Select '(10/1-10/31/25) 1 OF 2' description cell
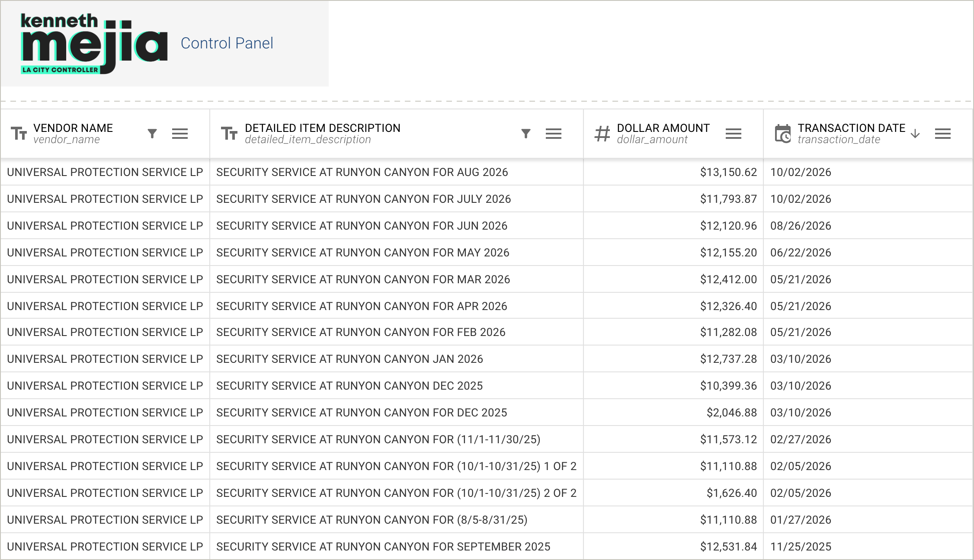Screen dimensions: 974x560 397,466
